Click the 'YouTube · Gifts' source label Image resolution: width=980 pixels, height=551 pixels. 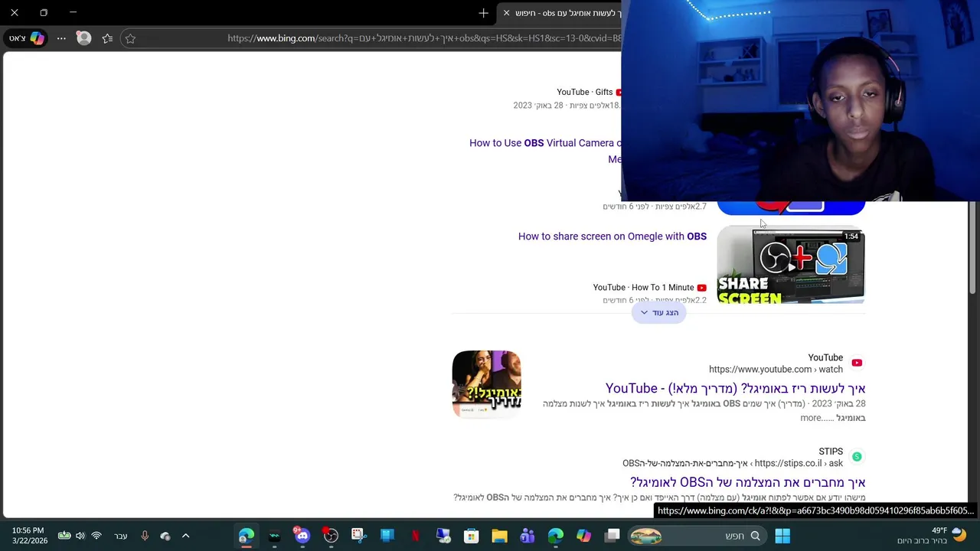pyautogui.click(x=585, y=92)
